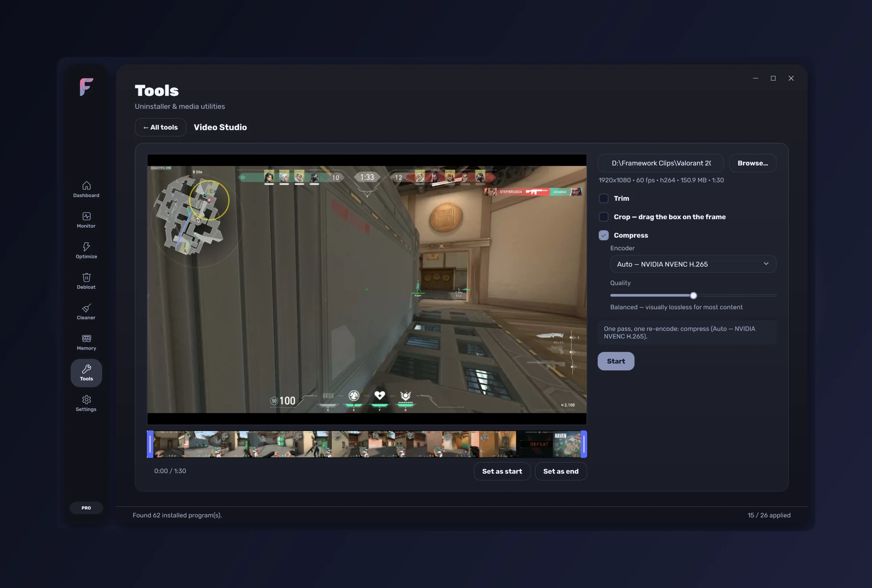The height and width of the screenshot is (588, 872).
Task: Click the PRO badge
Action: (x=86, y=508)
